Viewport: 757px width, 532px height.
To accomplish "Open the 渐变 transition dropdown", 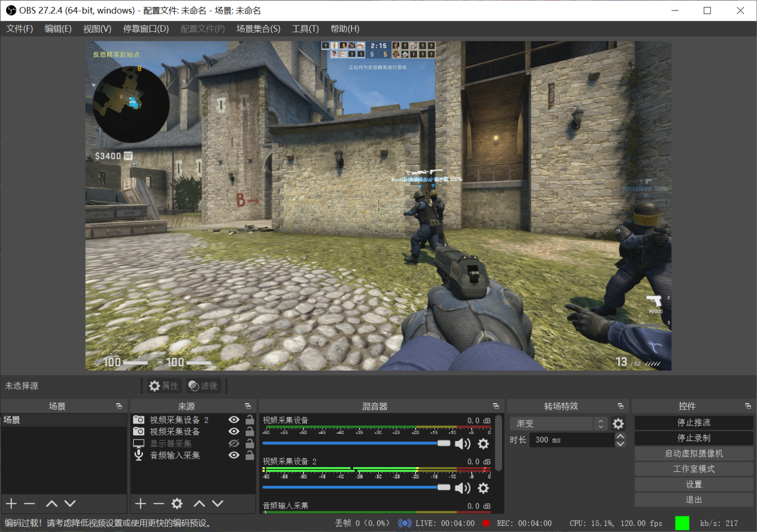I will 558,423.
